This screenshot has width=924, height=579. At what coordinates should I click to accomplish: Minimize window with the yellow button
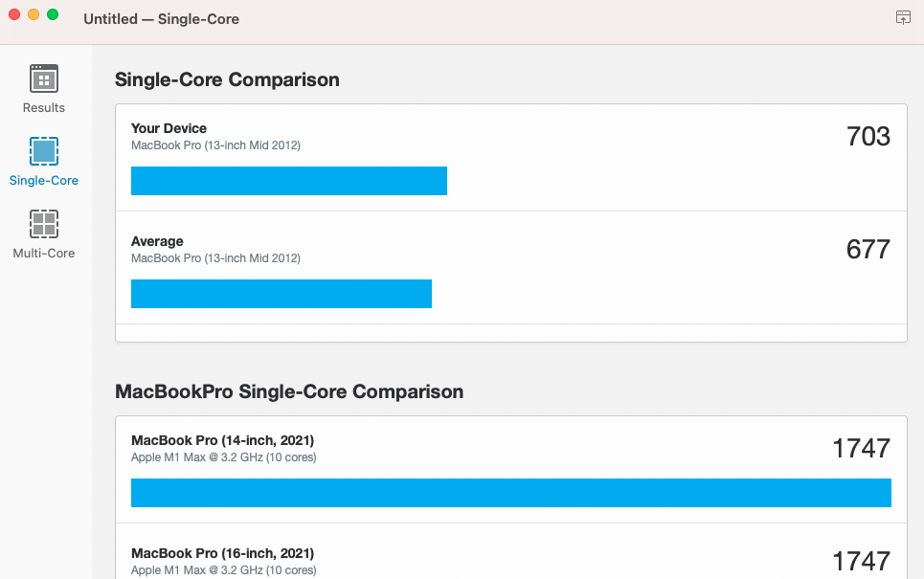click(34, 14)
